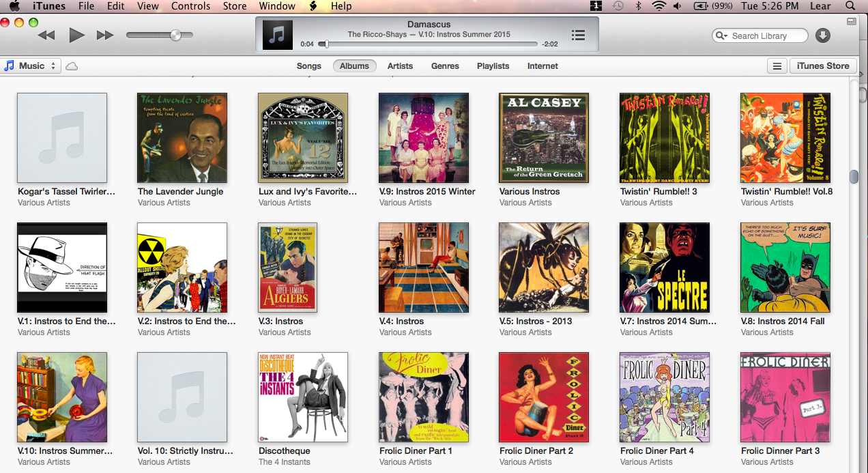
Task: Open the Music library dropdown
Action: (x=31, y=66)
